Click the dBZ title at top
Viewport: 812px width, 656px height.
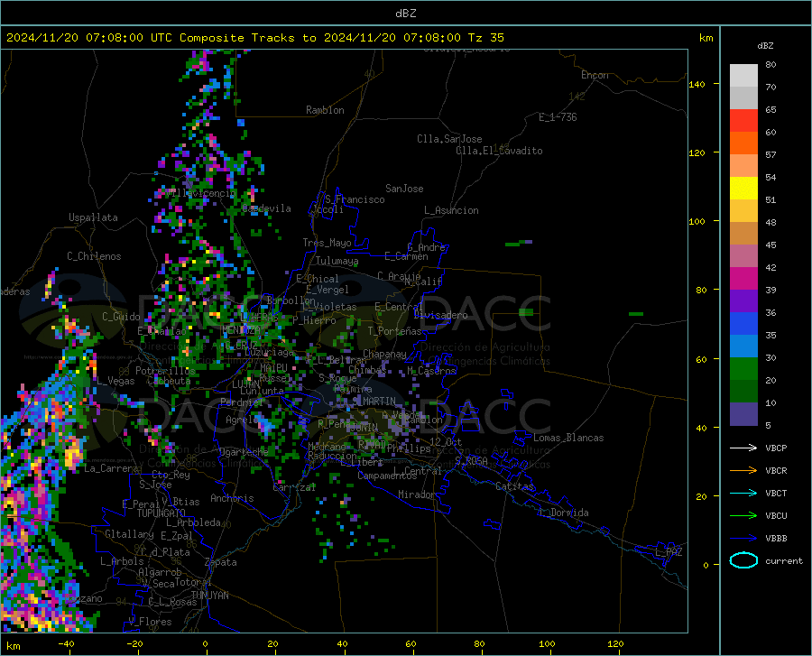point(405,14)
